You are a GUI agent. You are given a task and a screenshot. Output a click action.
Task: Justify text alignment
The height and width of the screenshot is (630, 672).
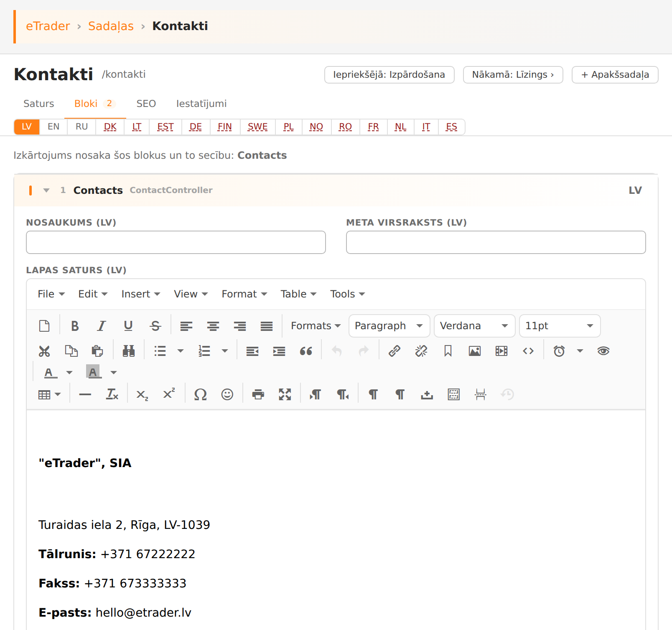click(267, 326)
